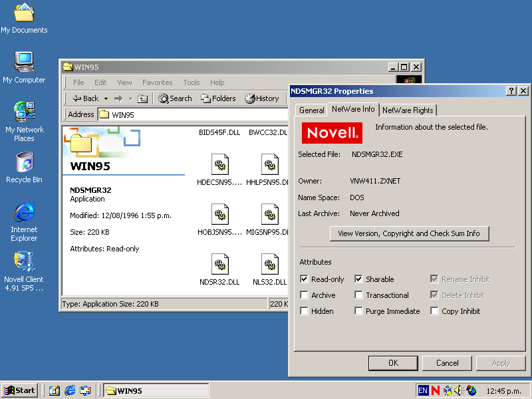The image size is (532, 399).
Task: Enable the Copy Inhibit attribute
Action: pos(434,311)
